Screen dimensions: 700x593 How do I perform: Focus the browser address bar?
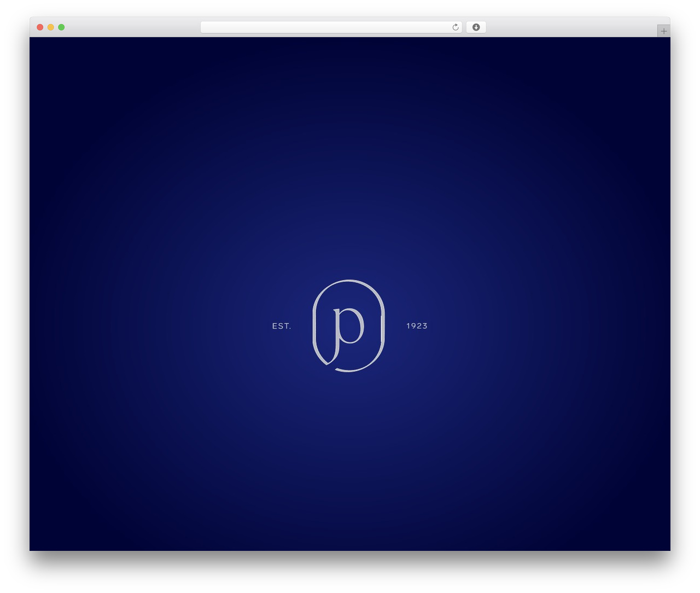[x=331, y=27]
